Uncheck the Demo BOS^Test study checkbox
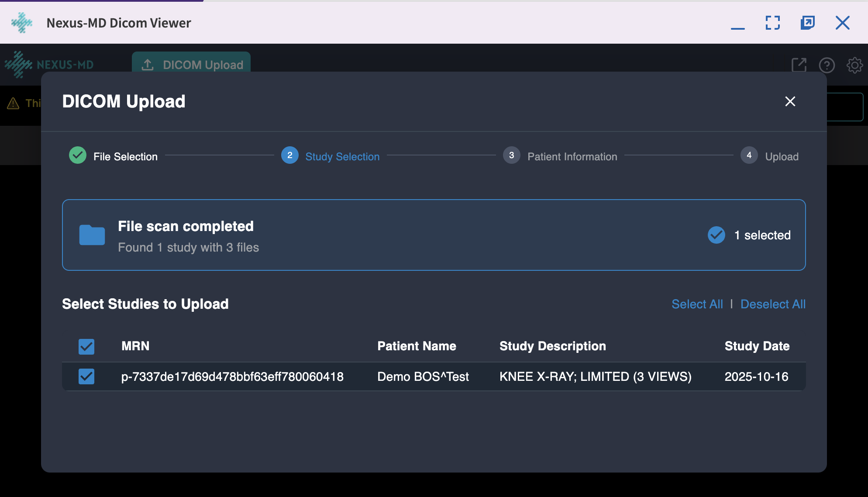The height and width of the screenshot is (497, 868). click(86, 376)
